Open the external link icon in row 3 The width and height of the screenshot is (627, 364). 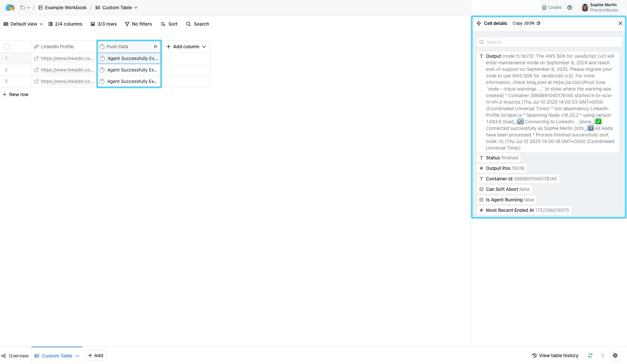36,81
